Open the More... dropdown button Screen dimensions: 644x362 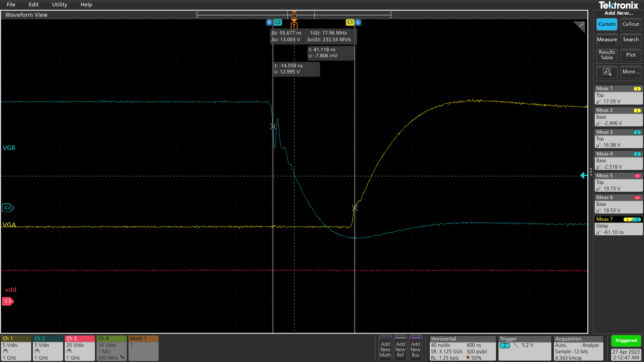pyautogui.click(x=631, y=72)
